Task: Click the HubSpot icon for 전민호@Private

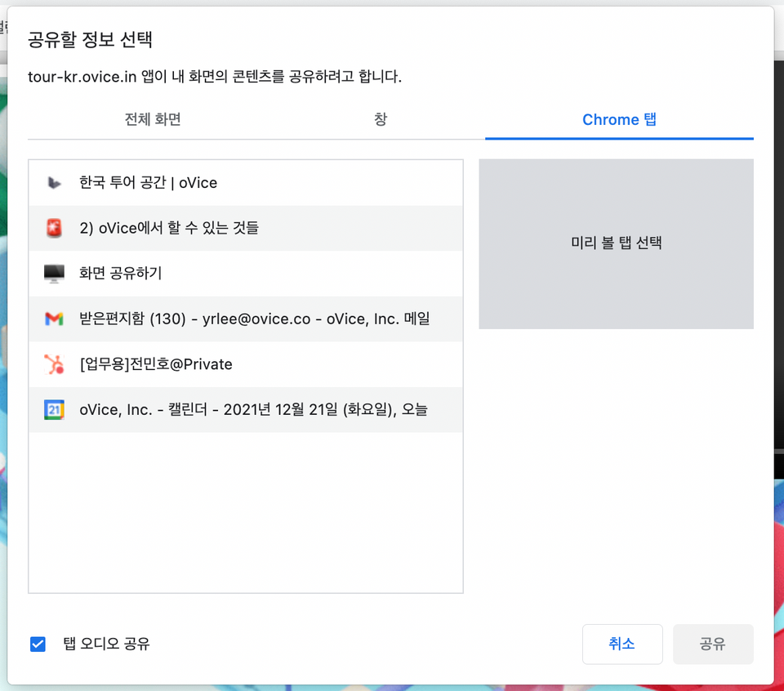Action: click(54, 364)
